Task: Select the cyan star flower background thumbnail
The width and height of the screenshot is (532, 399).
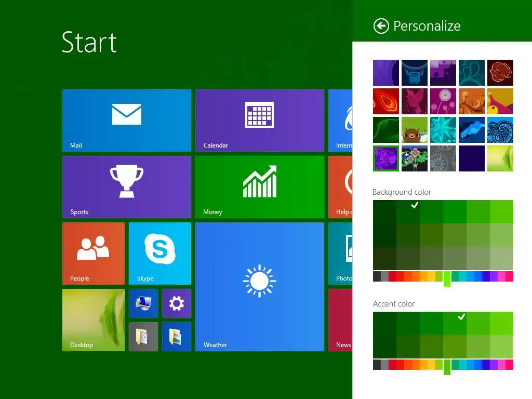Action: coord(443,130)
